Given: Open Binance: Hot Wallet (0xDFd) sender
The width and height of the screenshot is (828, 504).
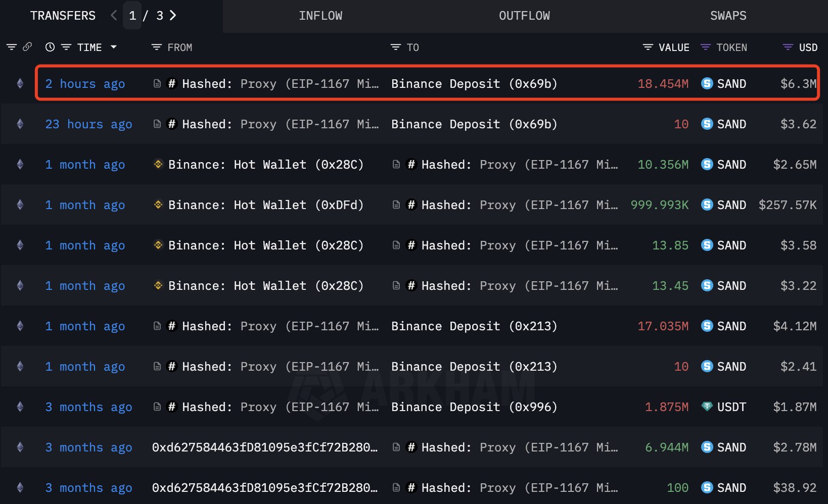Looking at the screenshot, I should (x=266, y=205).
